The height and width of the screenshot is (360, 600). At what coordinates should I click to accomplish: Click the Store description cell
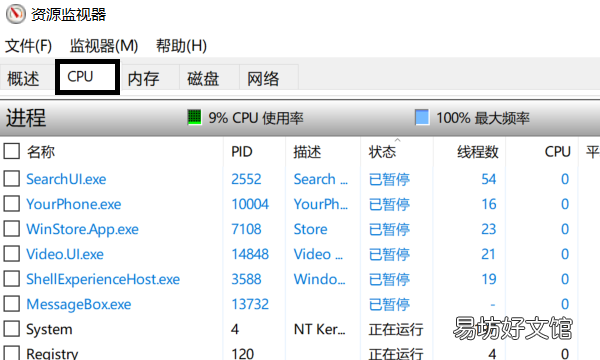coord(310,229)
